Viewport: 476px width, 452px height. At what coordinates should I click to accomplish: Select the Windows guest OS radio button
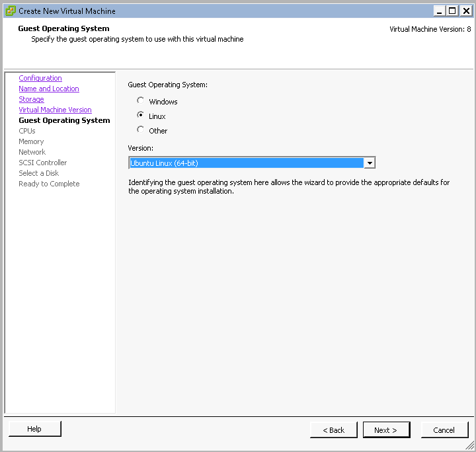click(140, 100)
